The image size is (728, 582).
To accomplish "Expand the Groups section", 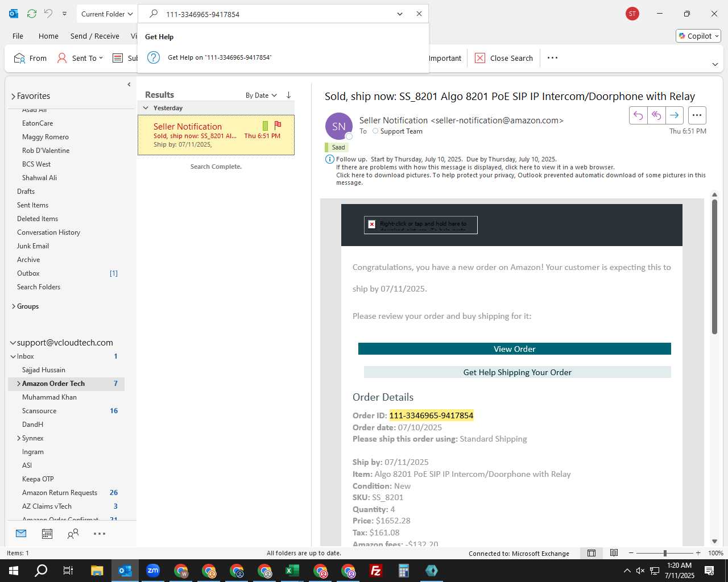I will click(14, 306).
